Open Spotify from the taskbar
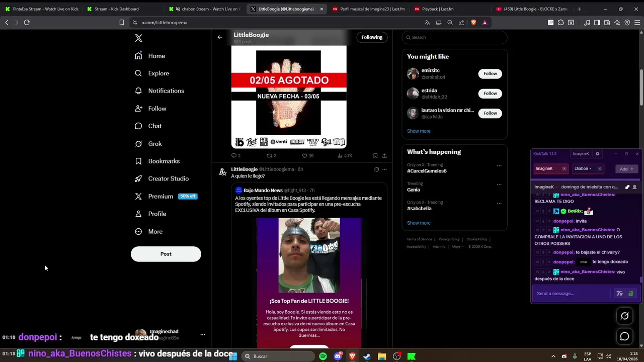644x362 pixels. [323, 356]
